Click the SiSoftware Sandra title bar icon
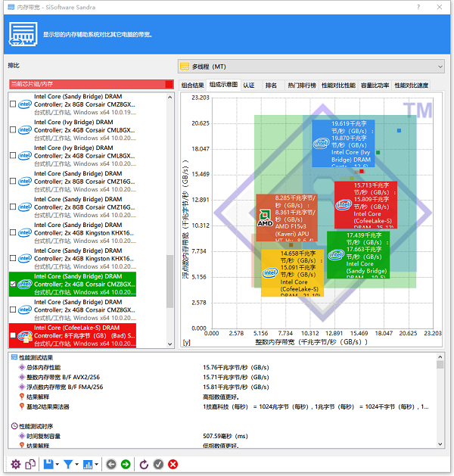The height and width of the screenshot is (476, 454). [x=11, y=7]
